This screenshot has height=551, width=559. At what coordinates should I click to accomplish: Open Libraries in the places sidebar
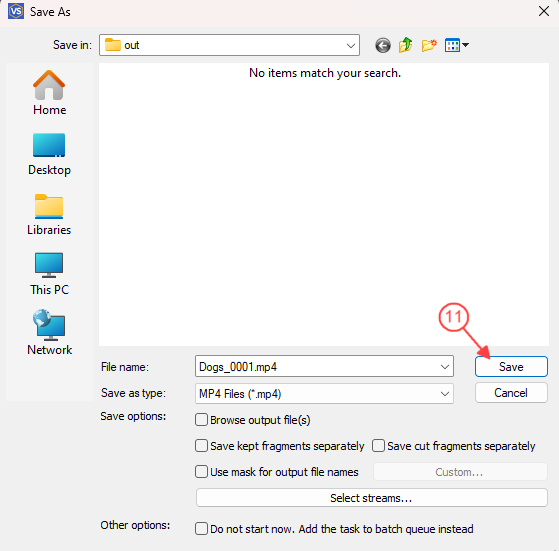(x=49, y=215)
